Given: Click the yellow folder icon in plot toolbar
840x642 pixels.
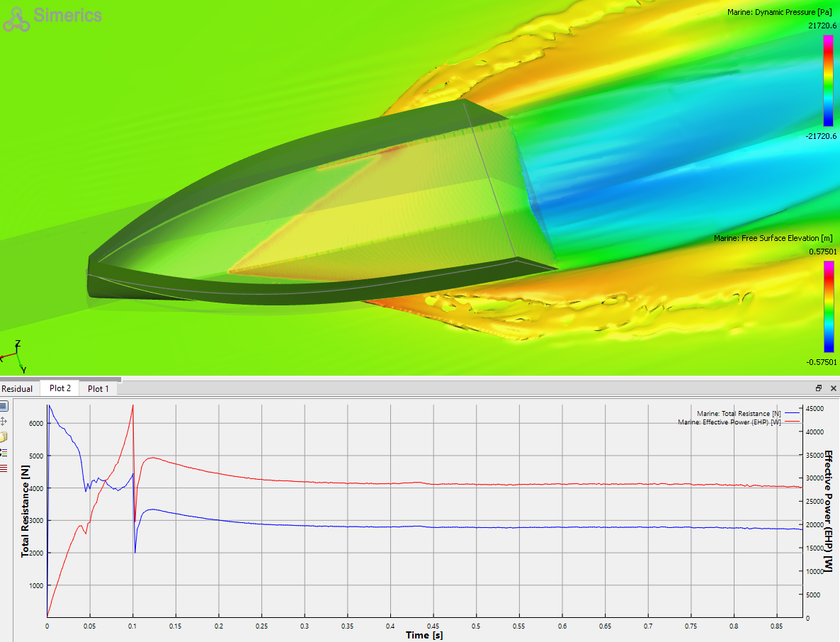Looking at the screenshot, I should (4, 437).
